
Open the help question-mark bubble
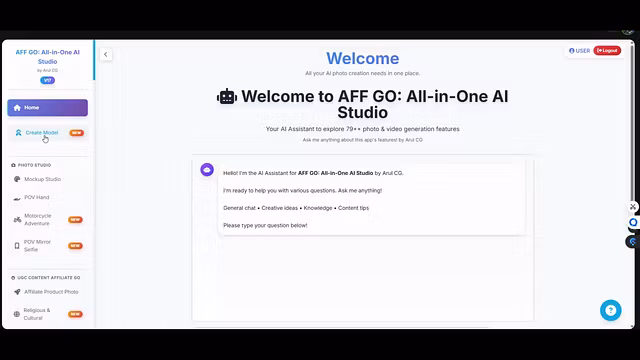click(x=611, y=310)
